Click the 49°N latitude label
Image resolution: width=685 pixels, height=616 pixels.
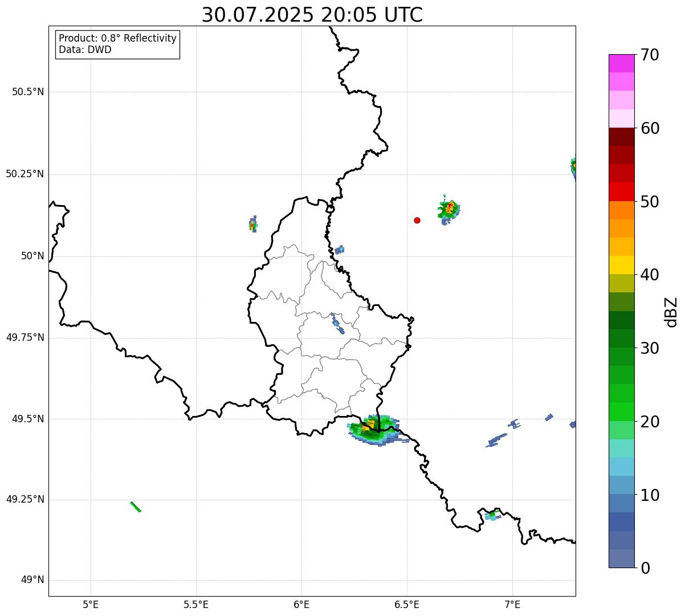[32, 580]
